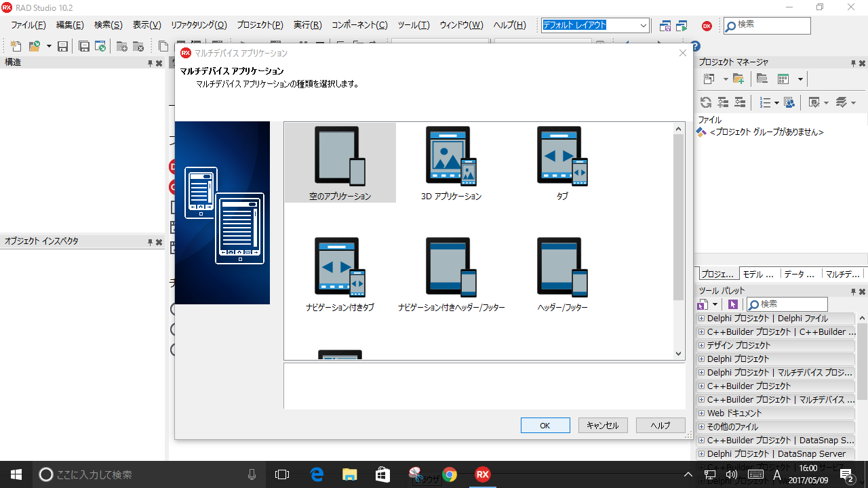
Task: Open the ウィンドウ(W) menu
Action: pyautogui.click(x=462, y=25)
